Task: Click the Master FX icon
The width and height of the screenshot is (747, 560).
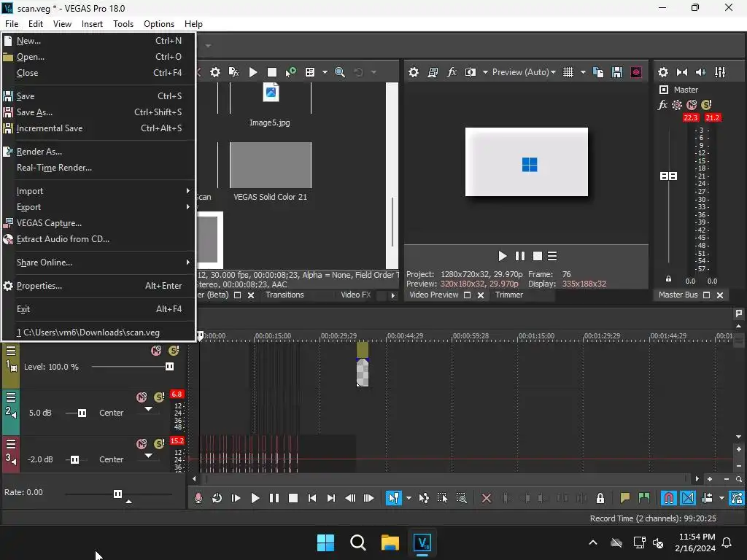Action: point(662,105)
